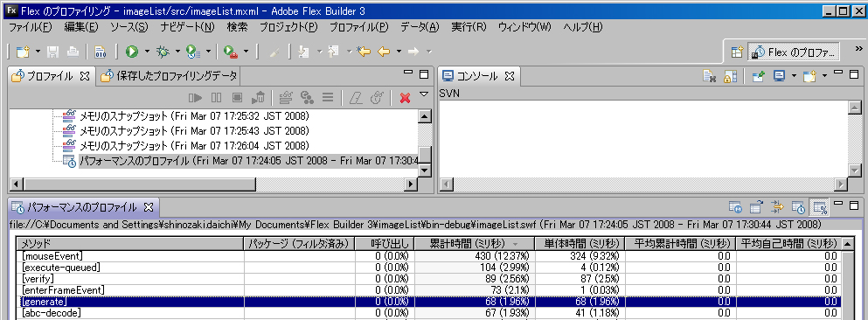Viewport: 868px width, 320px height.
Task: Open the New wizard dropdown arrow
Action: (38, 52)
